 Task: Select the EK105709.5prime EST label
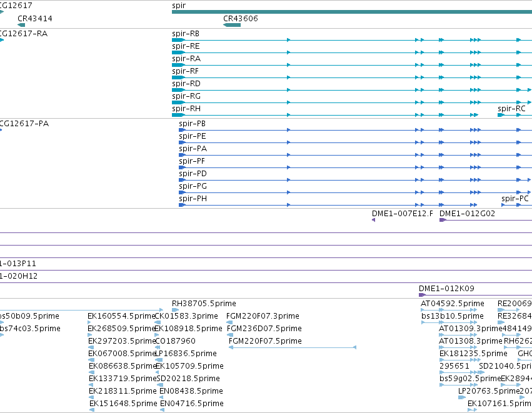(x=189, y=366)
